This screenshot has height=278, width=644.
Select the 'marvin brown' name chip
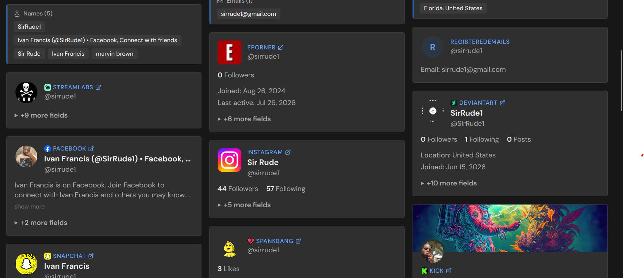[114, 54]
